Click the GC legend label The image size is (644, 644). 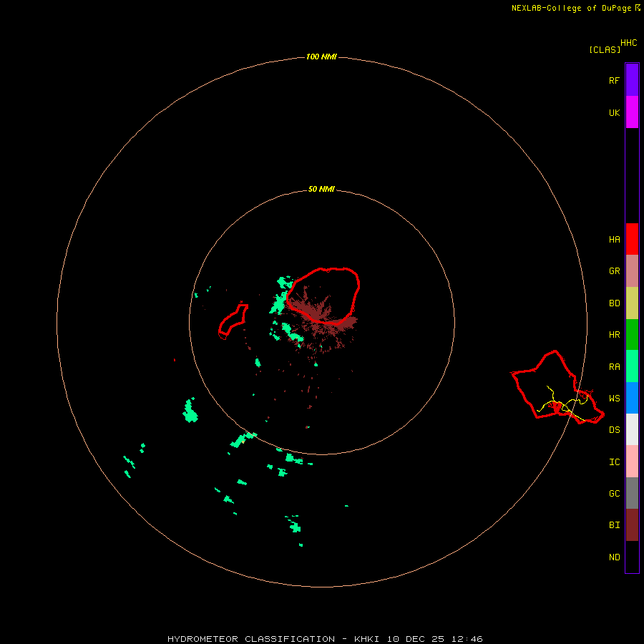614,494
